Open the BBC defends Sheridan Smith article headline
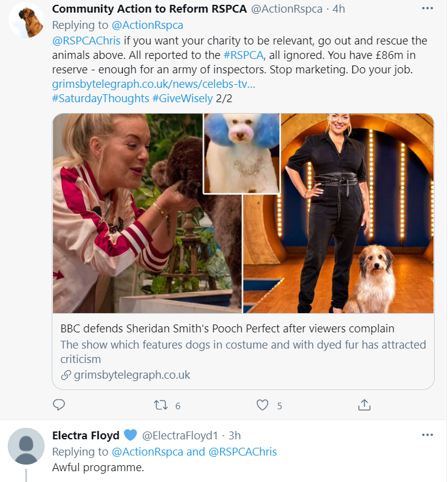This screenshot has height=482, width=448. pyautogui.click(x=227, y=329)
